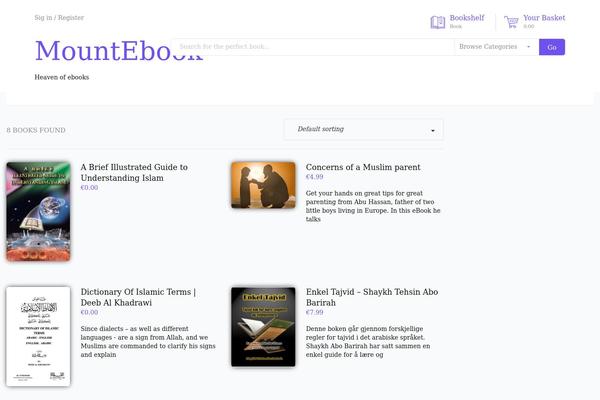The height and width of the screenshot is (400, 600).
Task: Open the Default sorting dropdown
Action: tap(364, 129)
